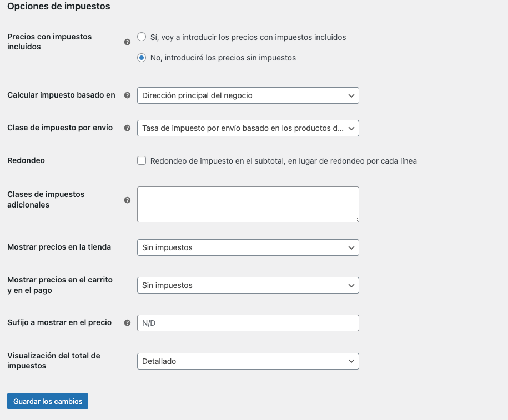Show help tip for Sufijo a mostrar en el precio
This screenshot has height=420, width=508.
pyautogui.click(x=127, y=322)
